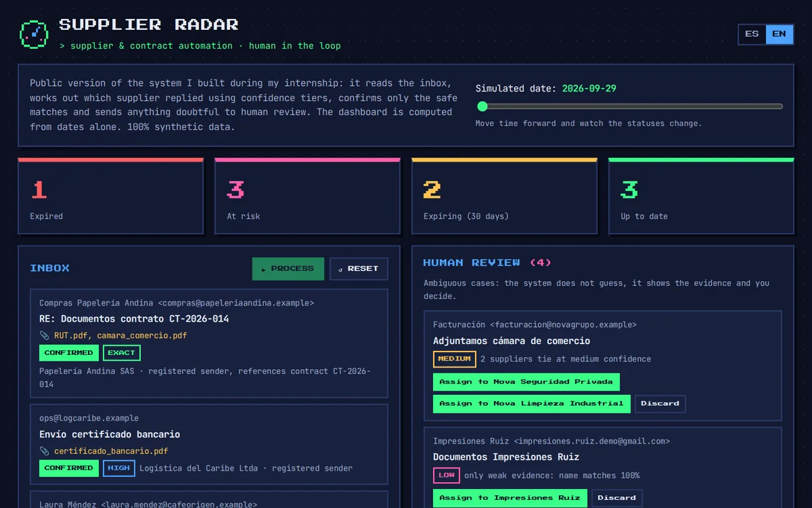
Task: Click sender 'Facturación <facturacion@novagrupo.example>'
Action: pyautogui.click(x=535, y=325)
